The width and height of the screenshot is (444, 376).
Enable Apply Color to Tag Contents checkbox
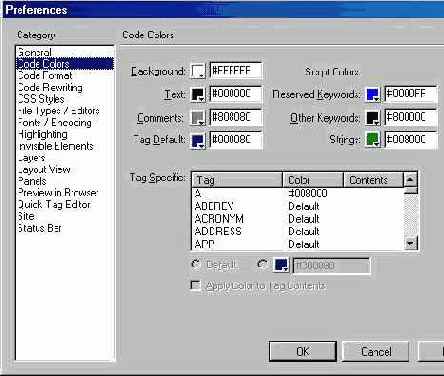pos(195,285)
